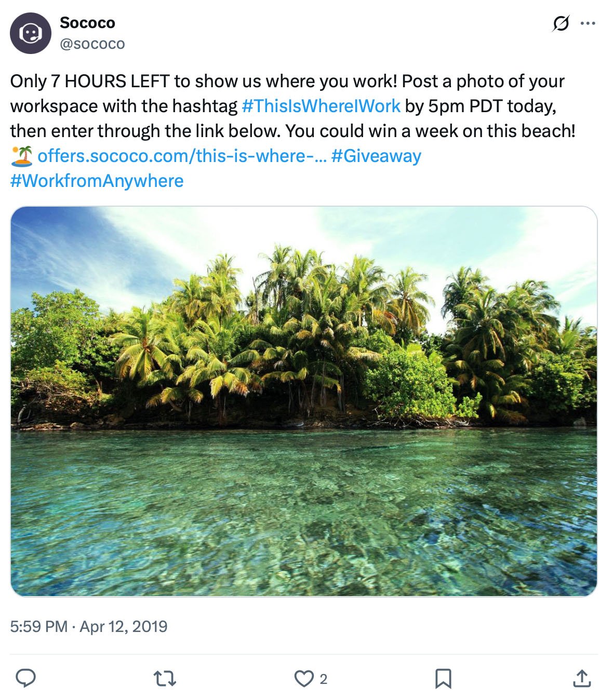
Task: Visit the @sococo handle
Action: tap(92, 44)
